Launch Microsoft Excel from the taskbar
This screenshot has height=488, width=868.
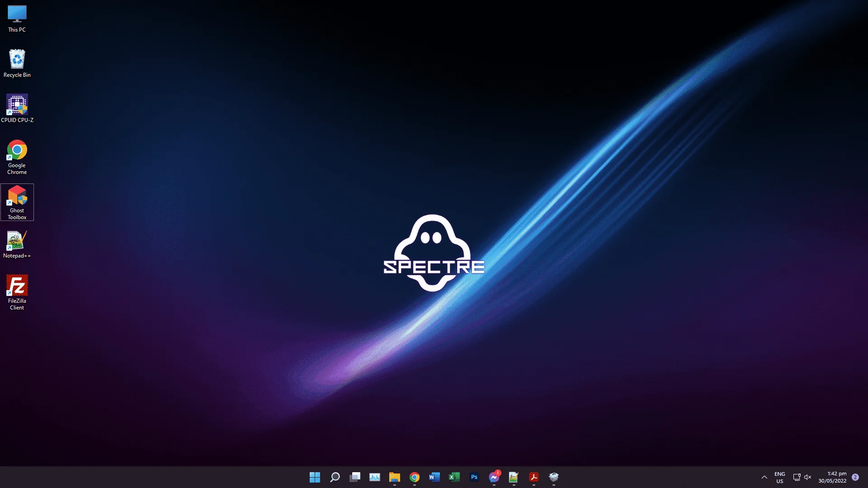454,477
